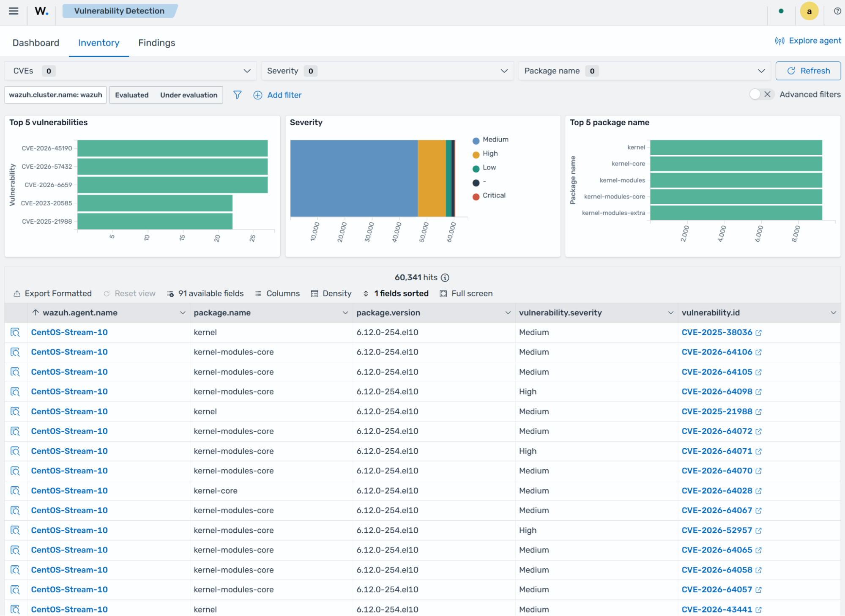Toggle the Evaluated filter option
This screenshot has width=845, height=616.
(132, 95)
